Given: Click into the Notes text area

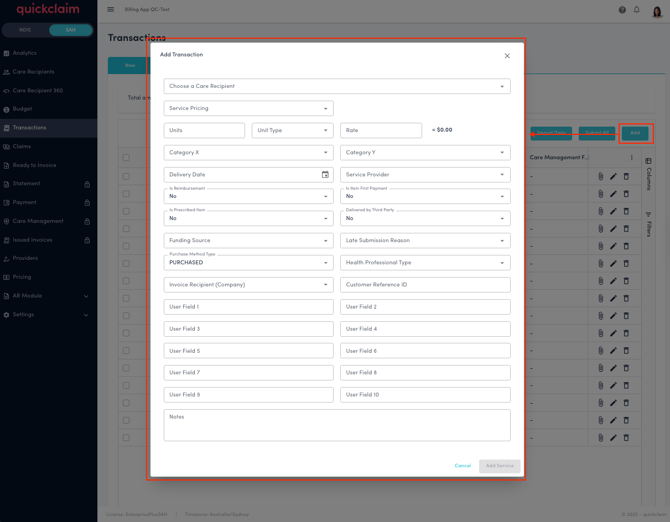Looking at the screenshot, I should pyautogui.click(x=337, y=426).
